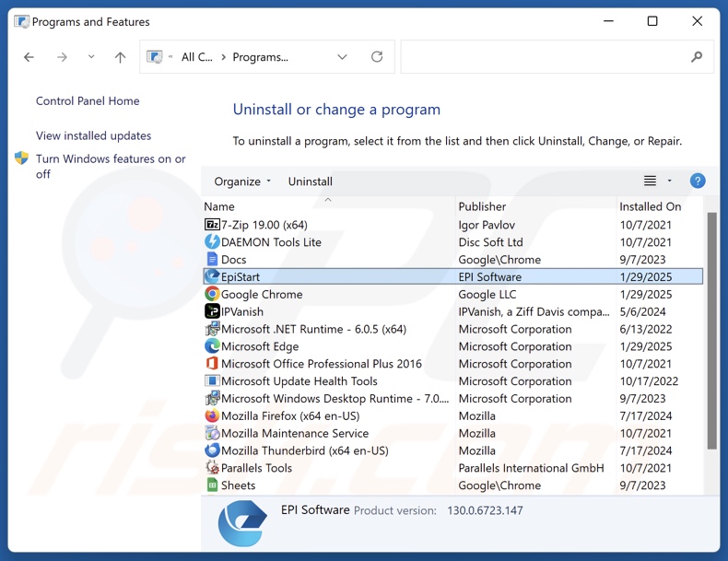
Task: Open the view options dropdown arrow
Action: click(670, 181)
